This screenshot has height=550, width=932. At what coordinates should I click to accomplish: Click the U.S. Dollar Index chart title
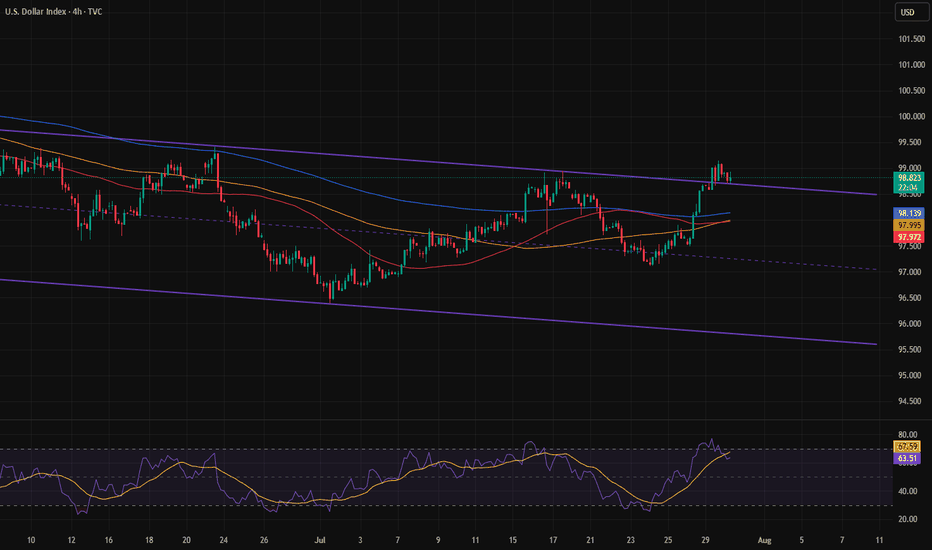point(53,11)
